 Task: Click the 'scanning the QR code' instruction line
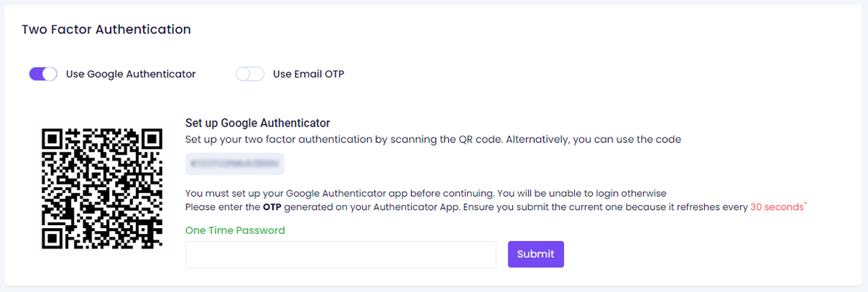tap(433, 139)
